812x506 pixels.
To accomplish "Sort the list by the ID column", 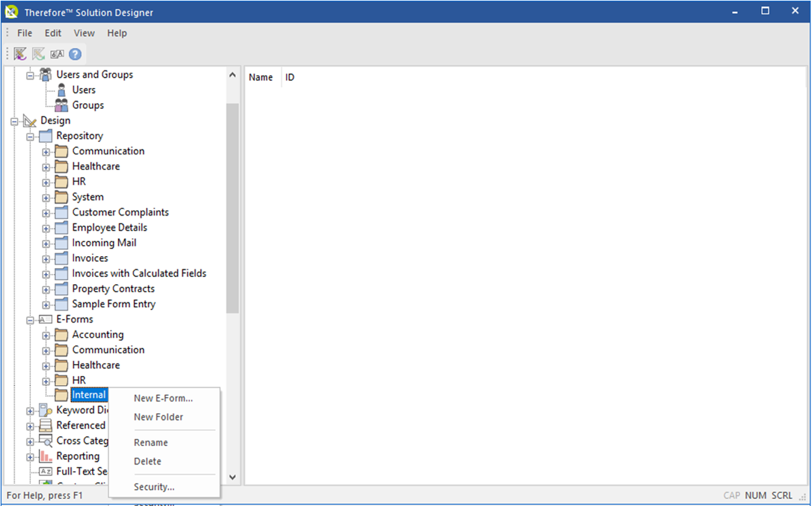I will pyautogui.click(x=289, y=77).
